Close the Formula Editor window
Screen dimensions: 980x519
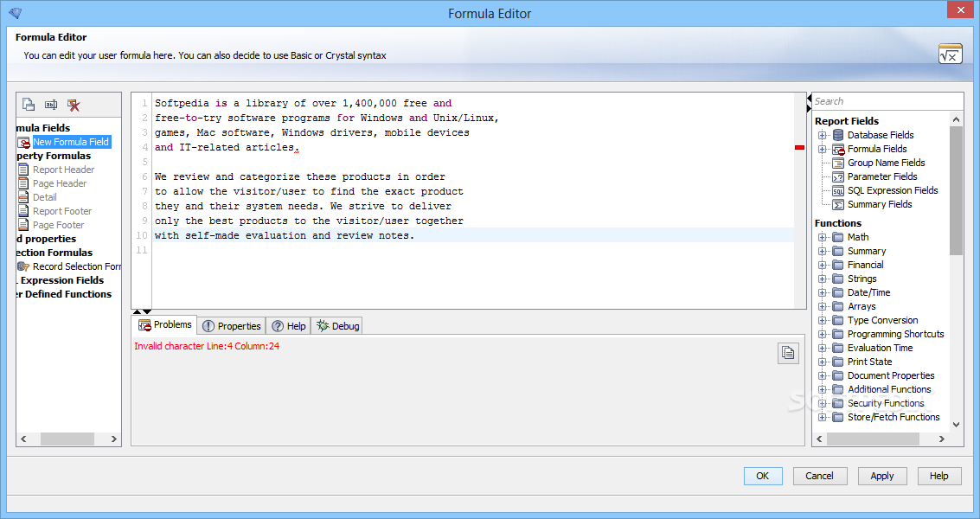(x=960, y=10)
